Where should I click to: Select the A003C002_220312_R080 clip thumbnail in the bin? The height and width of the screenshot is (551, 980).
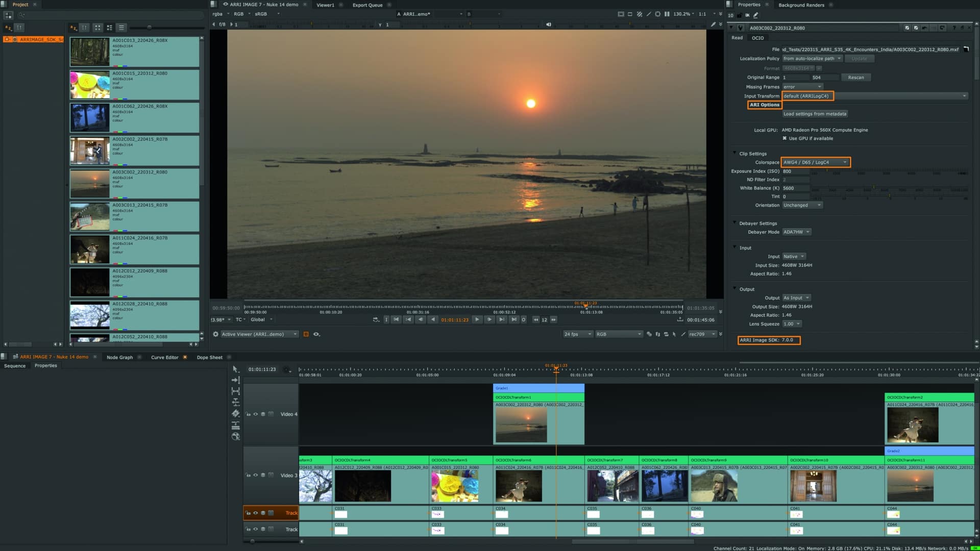(x=90, y=183)
